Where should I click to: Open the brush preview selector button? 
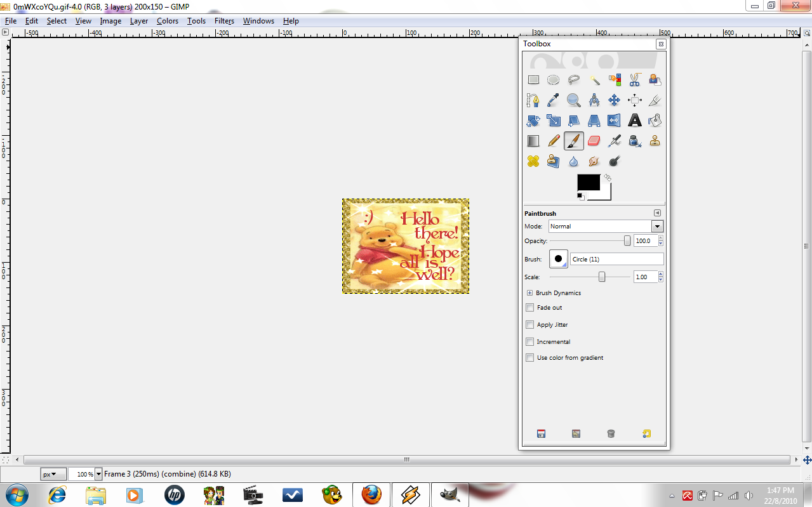point(559,259)
